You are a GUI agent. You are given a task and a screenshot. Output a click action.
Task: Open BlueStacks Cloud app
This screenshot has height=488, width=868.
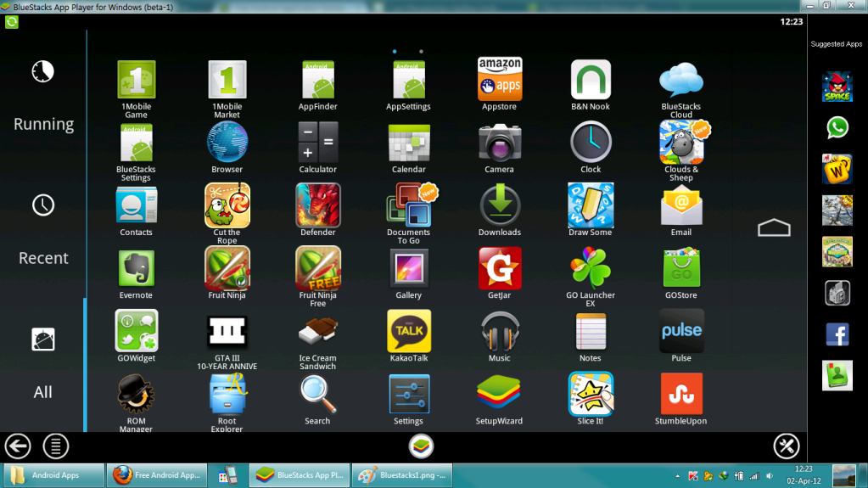tap(680, 80)
